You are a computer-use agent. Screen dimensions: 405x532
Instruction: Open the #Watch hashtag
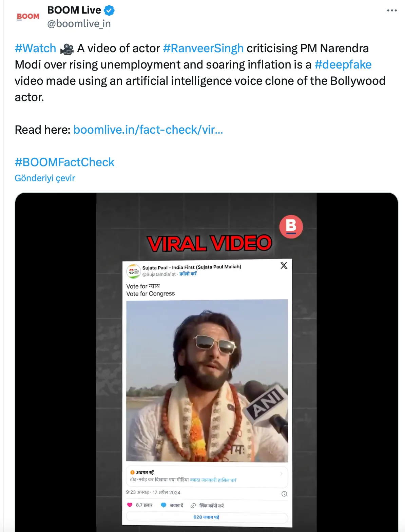point(35,48)
